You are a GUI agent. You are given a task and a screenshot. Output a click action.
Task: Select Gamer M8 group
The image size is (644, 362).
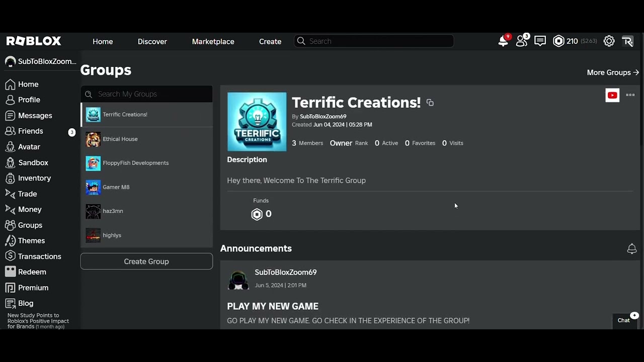tap(146, 187)
